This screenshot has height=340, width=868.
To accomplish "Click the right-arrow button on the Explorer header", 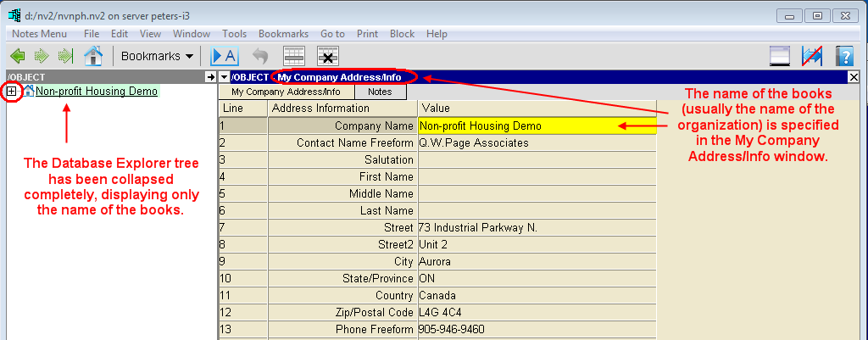I will pyautogui.click(x=210, y=77).
